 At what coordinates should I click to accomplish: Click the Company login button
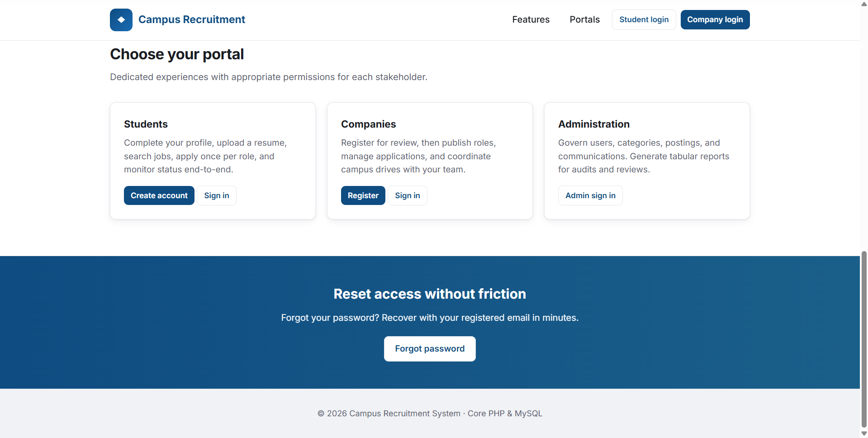tap(715, 19)
